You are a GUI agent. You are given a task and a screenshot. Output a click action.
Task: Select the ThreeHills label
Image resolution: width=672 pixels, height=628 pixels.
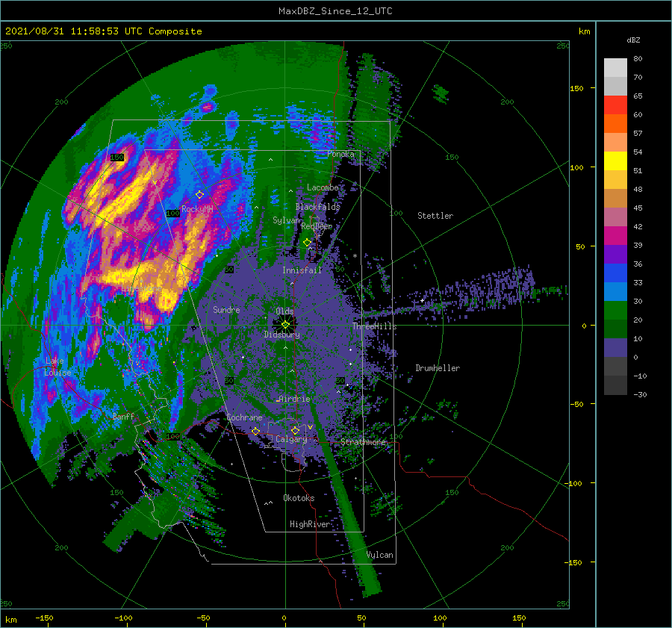tap(374, 326)
